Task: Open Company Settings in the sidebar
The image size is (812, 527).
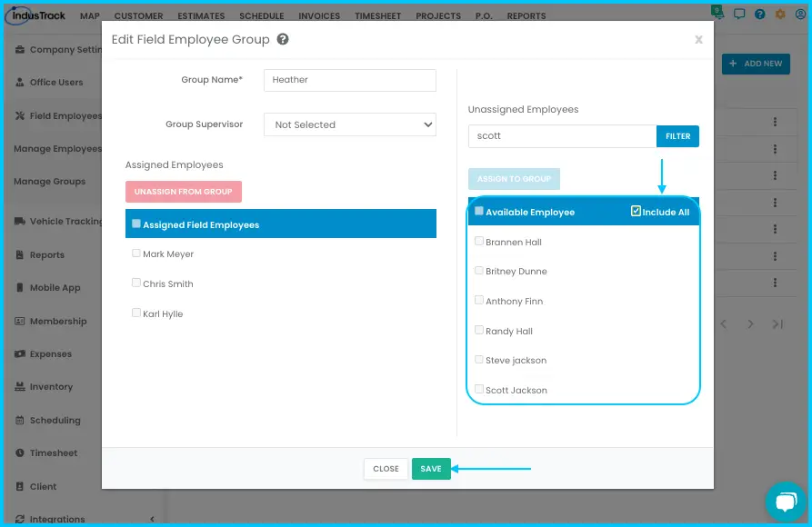Action: (x=58, y=50)
